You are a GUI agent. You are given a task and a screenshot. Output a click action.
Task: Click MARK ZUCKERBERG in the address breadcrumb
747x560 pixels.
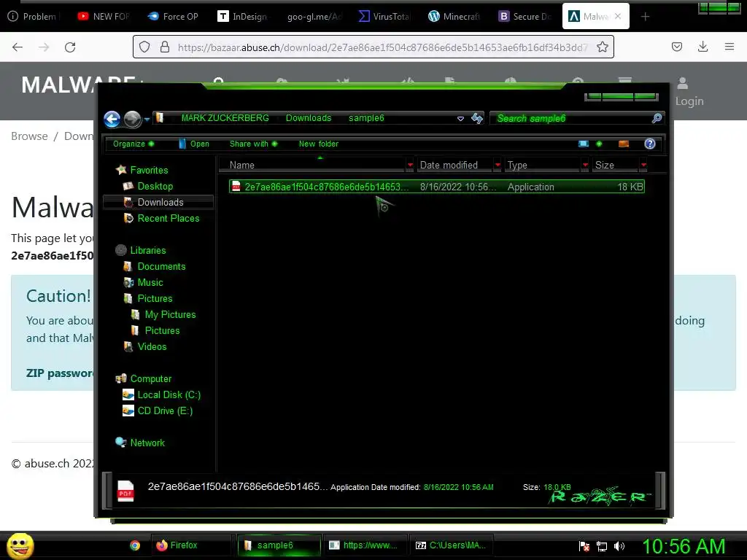coord(225,118)
